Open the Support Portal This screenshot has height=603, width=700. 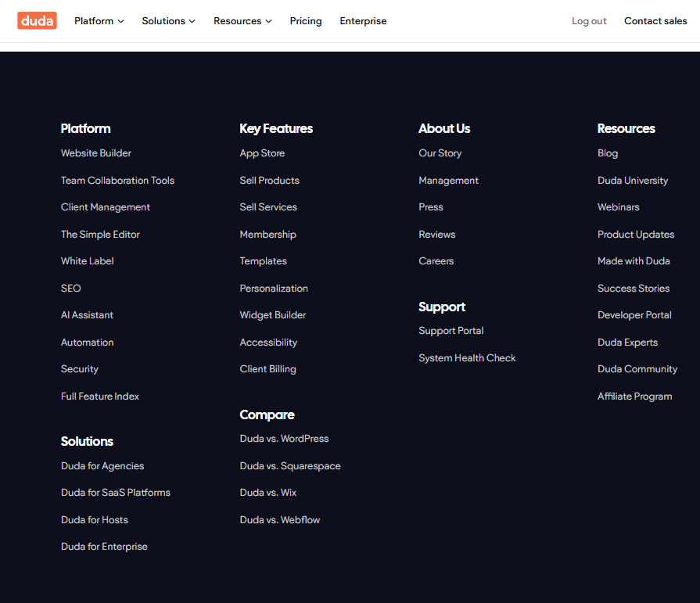pyautogui.click(x=451, y=331)
